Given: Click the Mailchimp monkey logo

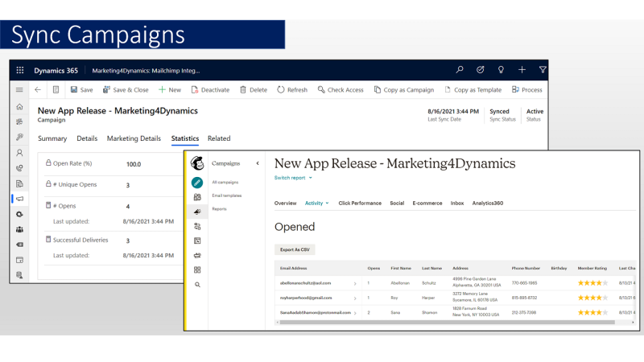Looking at the screenshot, I should [196, 163].
